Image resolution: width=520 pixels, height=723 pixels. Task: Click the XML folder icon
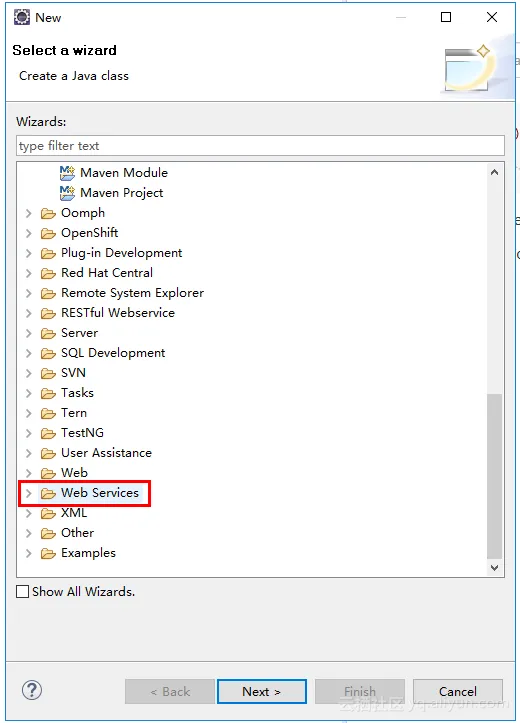pyautogui.click(x=48, y=513)
